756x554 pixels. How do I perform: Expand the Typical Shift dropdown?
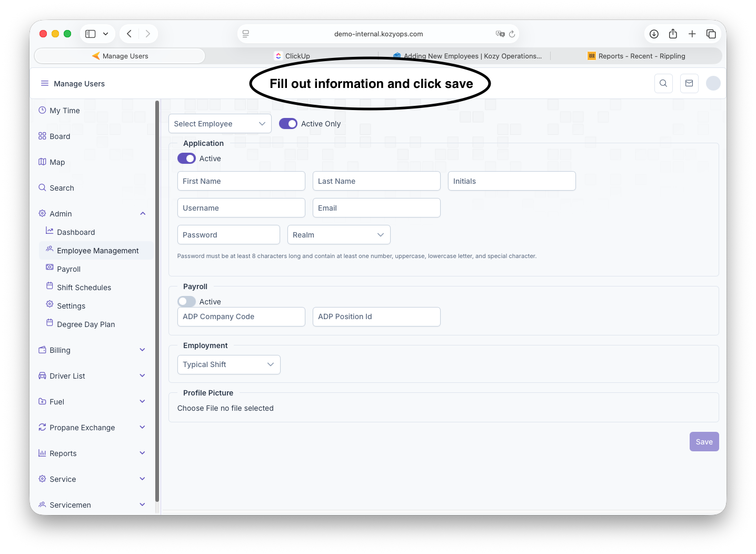228,364
